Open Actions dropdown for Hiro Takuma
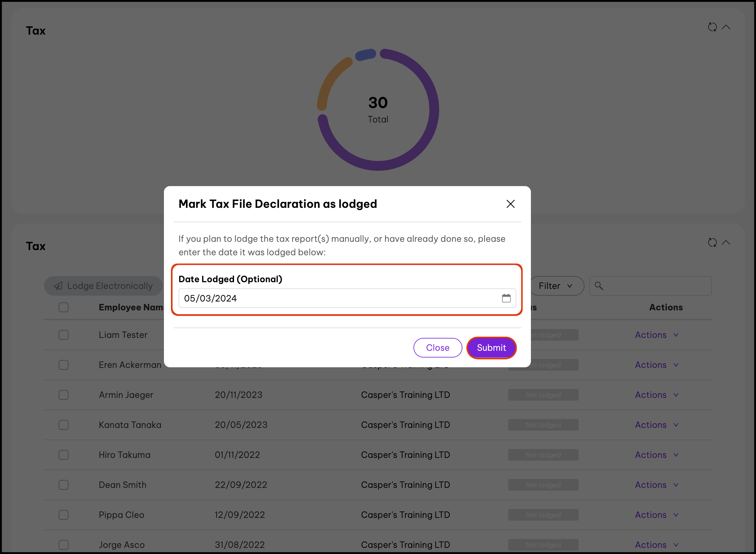 (656, 455)
